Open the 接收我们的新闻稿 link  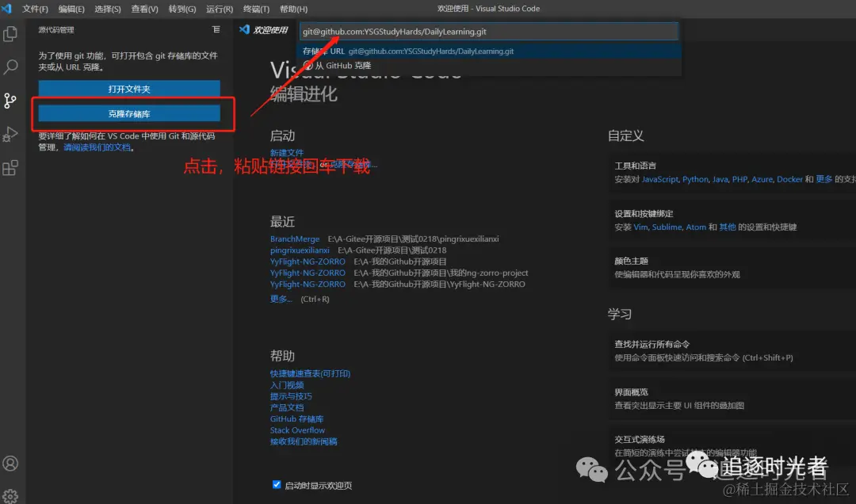click(x=304, y=441)
